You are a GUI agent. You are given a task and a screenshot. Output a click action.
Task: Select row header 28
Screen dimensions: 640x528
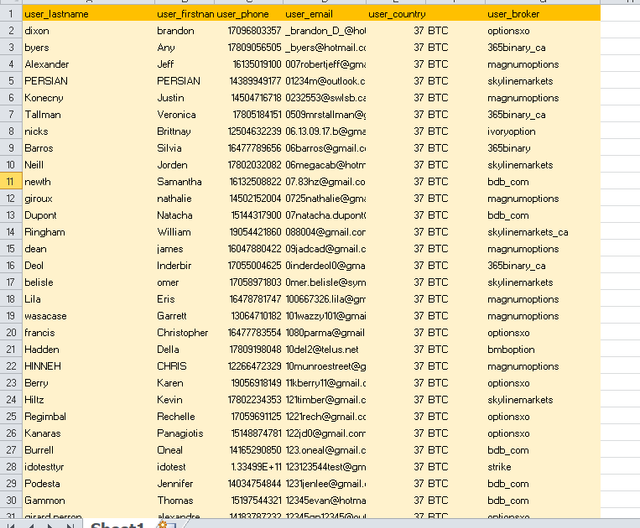pyautogui.click(x=11, y=467)
